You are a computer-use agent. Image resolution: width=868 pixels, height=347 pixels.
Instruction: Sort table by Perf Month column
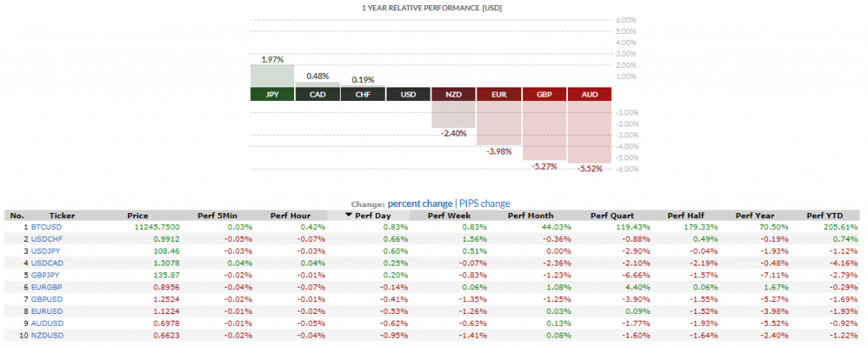tap(528, 215)
